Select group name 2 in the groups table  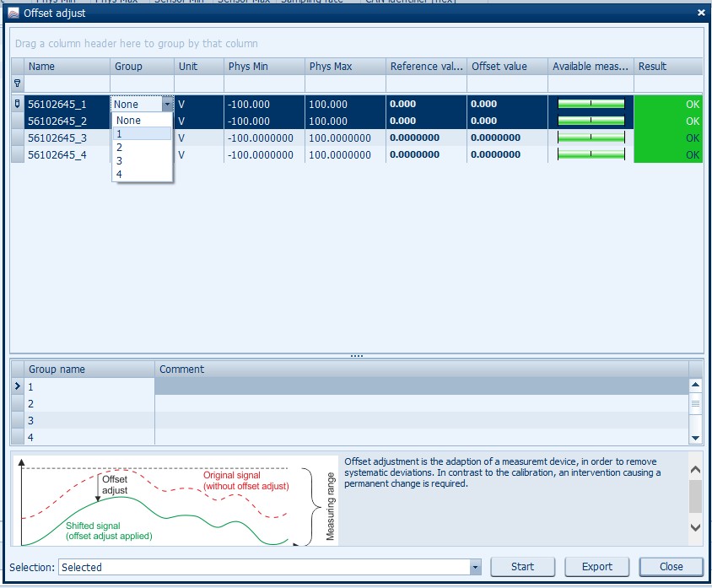click(x=89, y=403)
